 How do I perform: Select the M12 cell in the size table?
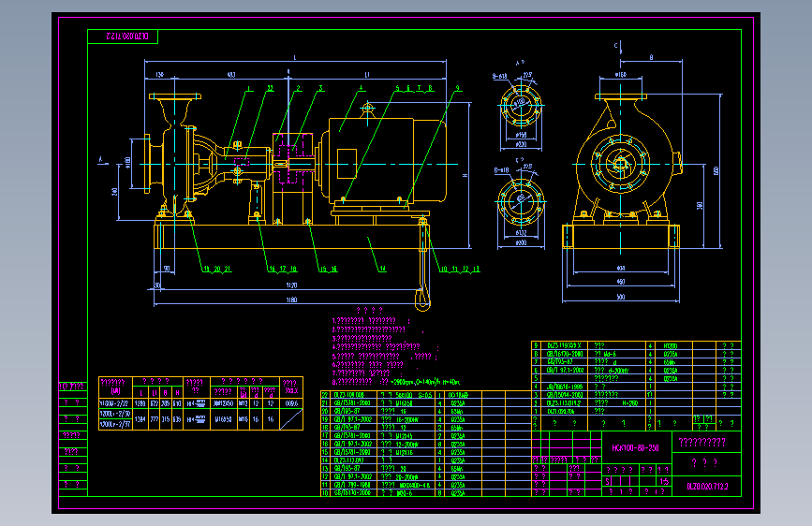(x=243, y=403)
